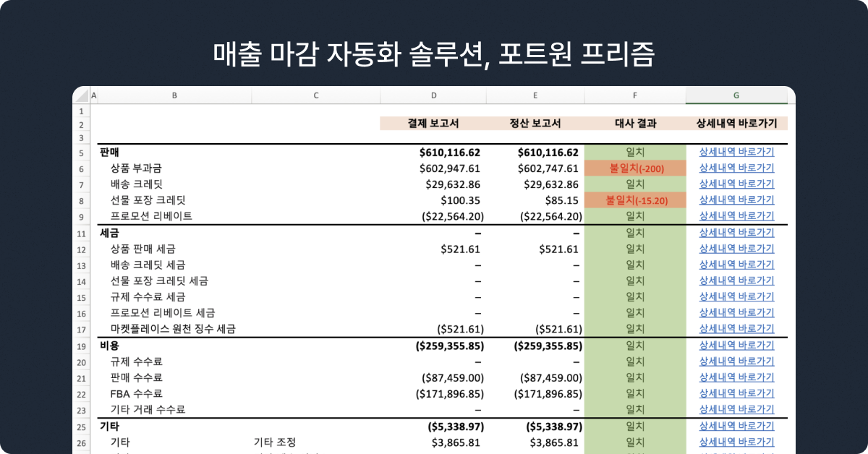Click the 정산 보고서 header cell
The height and width of the screenshot is (454, 868).
click(535, 124)
